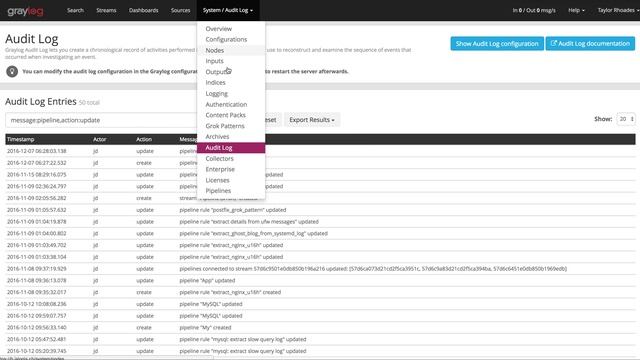This screenshot has width=640, height=360.
Task: Click the Actor column header
Action: (100, 140)
